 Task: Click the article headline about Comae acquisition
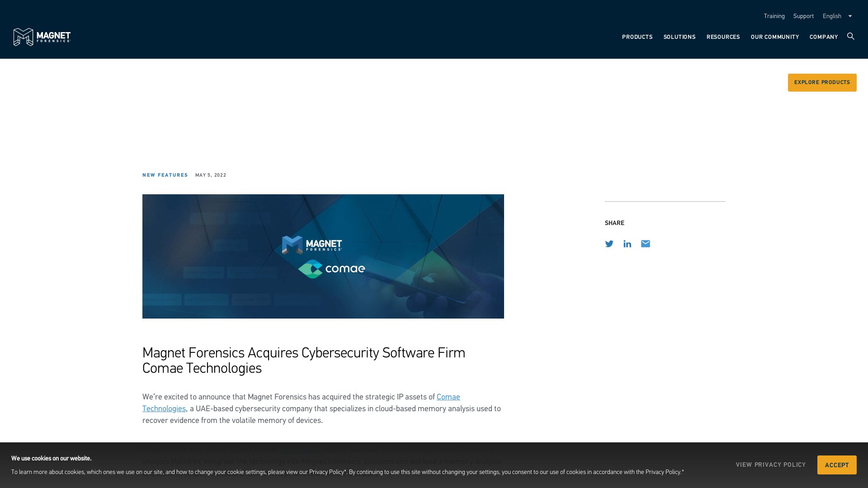pyautogui.click(x=304, y=360)
